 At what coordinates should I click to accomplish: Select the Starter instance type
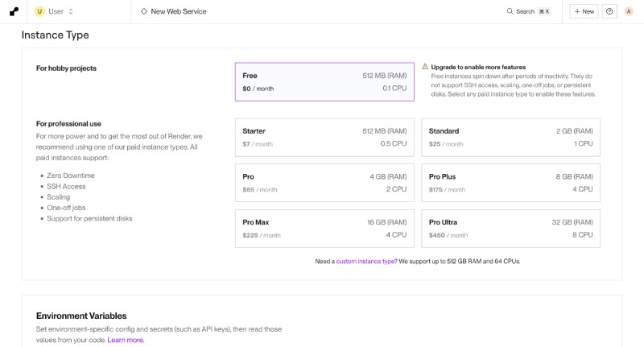coord(324,138)
